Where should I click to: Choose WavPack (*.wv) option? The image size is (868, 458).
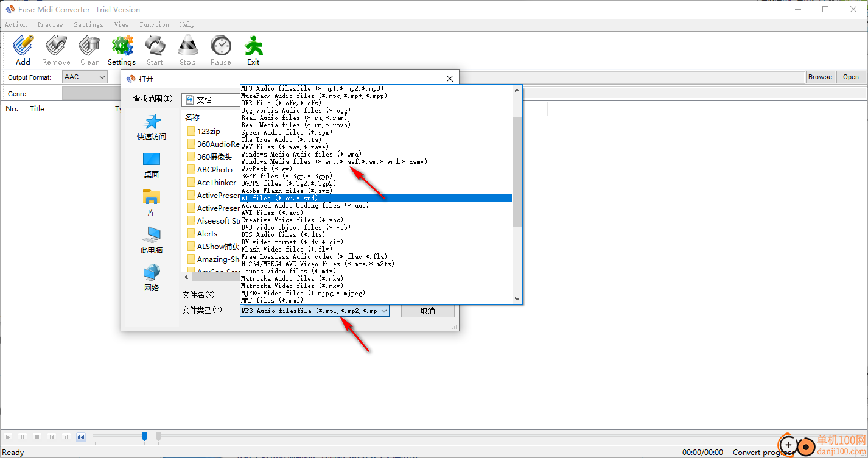point(376,169)
